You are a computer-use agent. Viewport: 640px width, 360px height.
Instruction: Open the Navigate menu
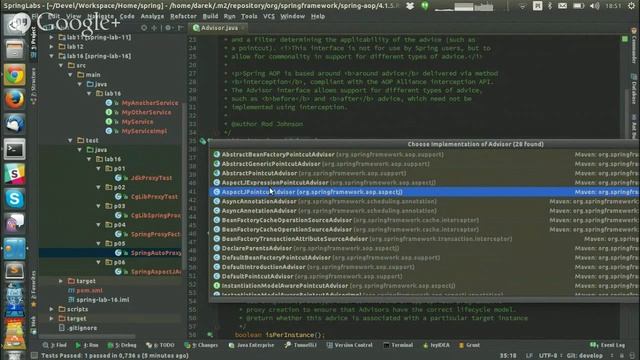point(100,16)
